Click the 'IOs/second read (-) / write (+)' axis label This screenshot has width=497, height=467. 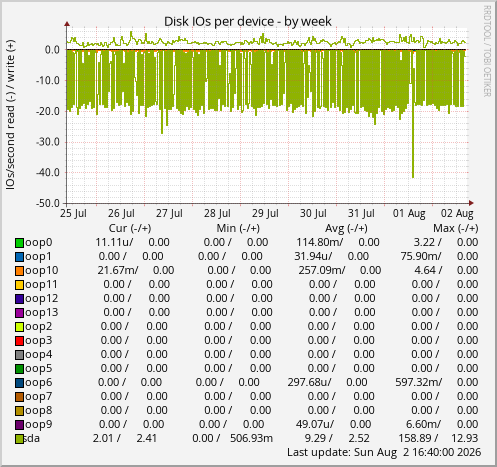click(10, 115)
